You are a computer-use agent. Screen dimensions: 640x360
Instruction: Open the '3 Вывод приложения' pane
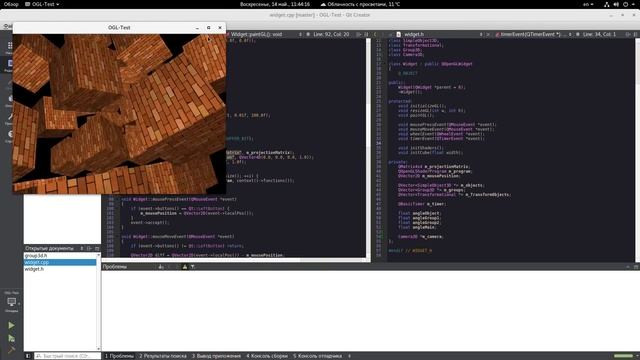point(216,356)
